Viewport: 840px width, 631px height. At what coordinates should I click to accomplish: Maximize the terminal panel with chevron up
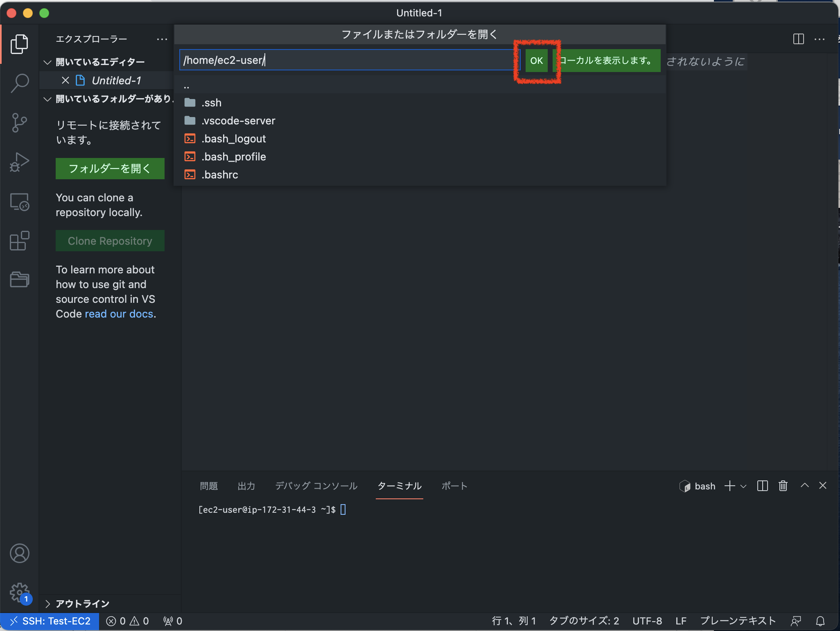coord(804,486)
